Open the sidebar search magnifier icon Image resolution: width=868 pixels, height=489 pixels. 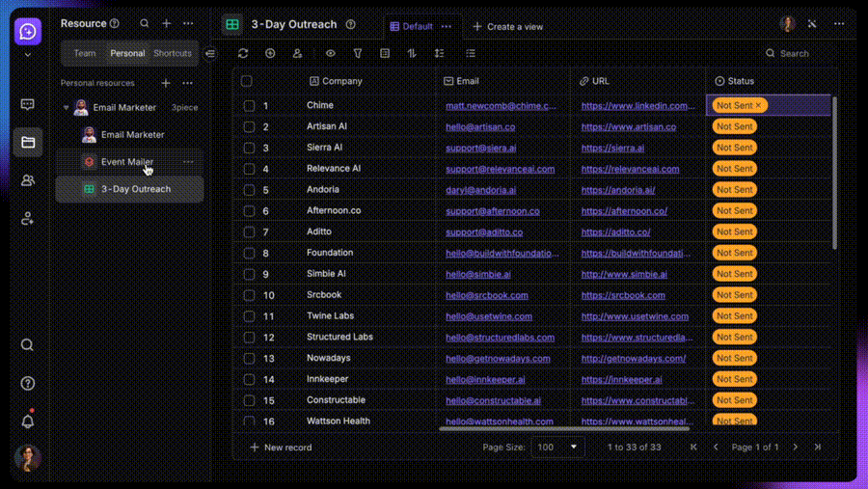click(x=27, y=345)
